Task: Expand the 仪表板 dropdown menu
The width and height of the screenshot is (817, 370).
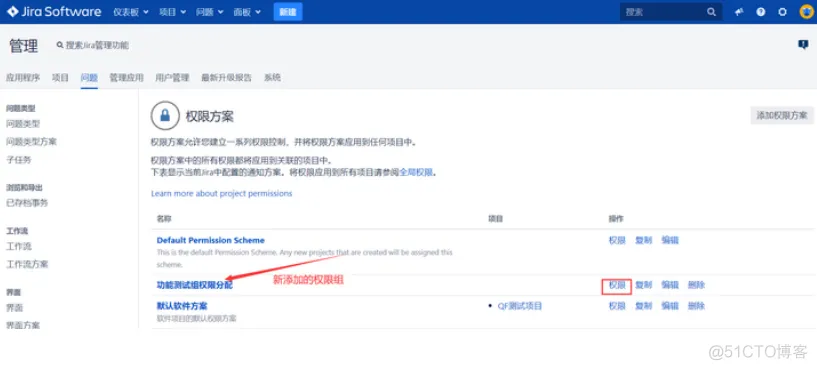Action: pos(131,12)
